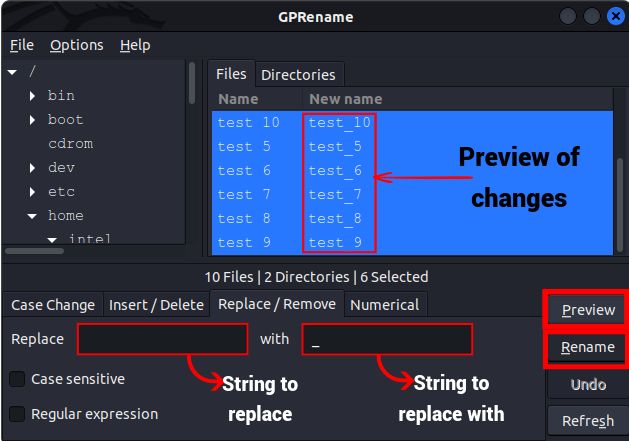
Task: Click the Replace text input field
Action: [162, 339]
